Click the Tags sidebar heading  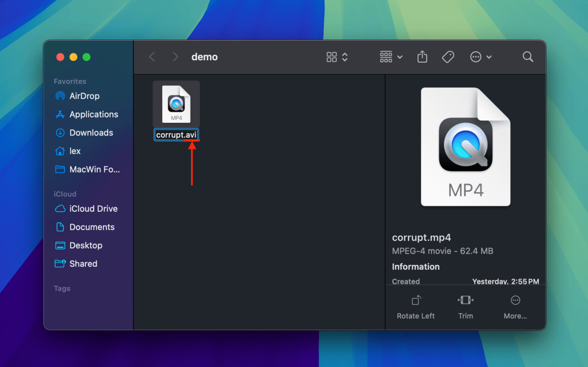tap(62, 289)
